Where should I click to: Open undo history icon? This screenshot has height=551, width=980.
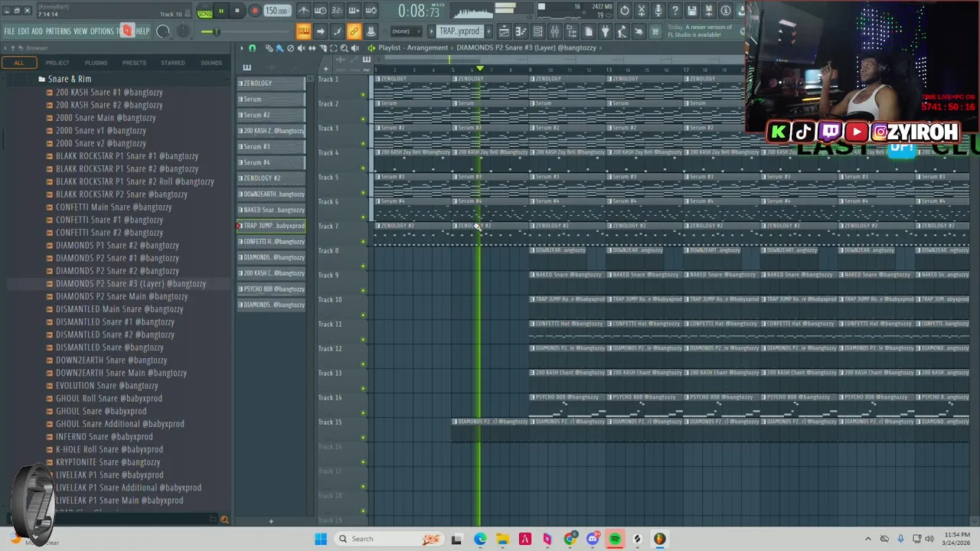(x=625, y=11)
